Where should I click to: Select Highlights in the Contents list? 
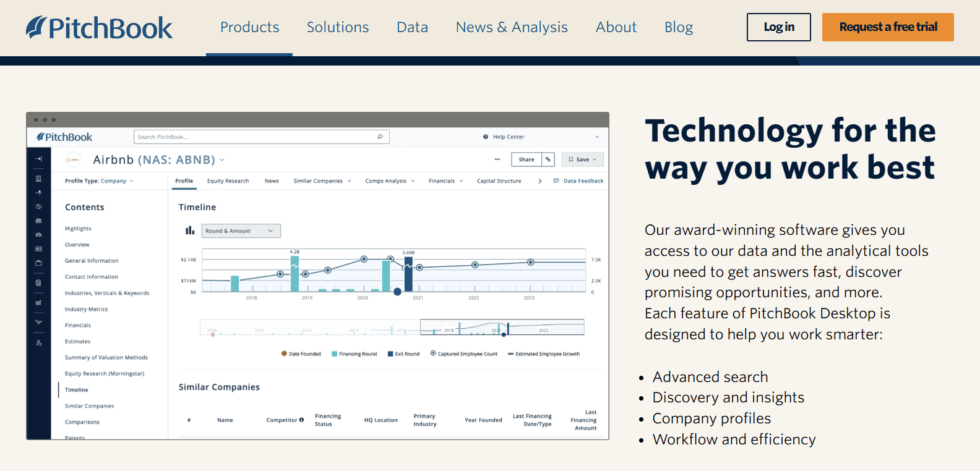point(78,229)
